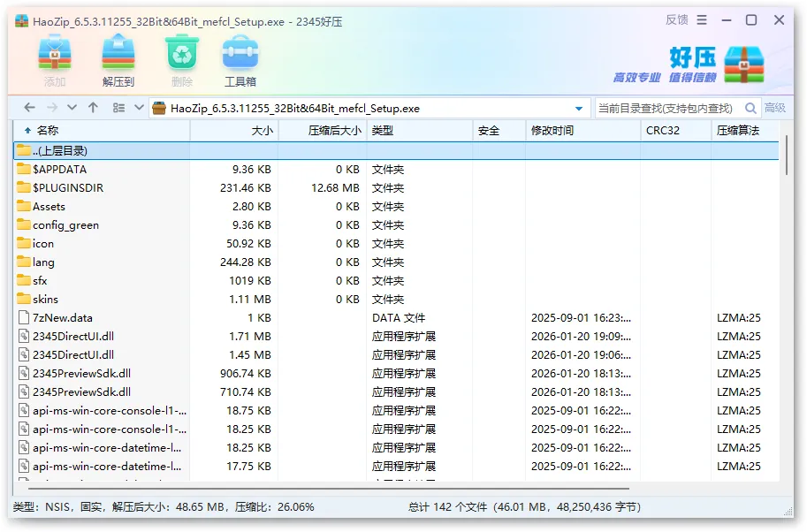Viewport: 807px width, 532px height.
Task: Click the skins folder icon
Action: coord(25,299)
